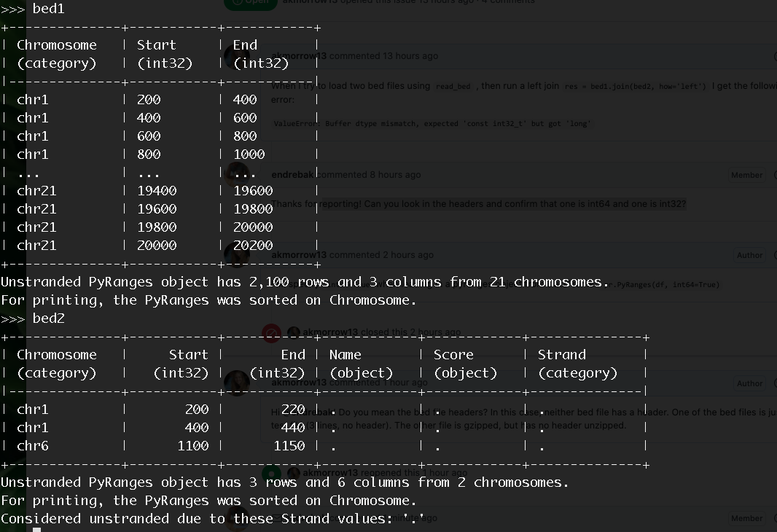777x532 pixels.
Task: Click the '8 hours ago' comment timestamp
Action: [395, 175]
